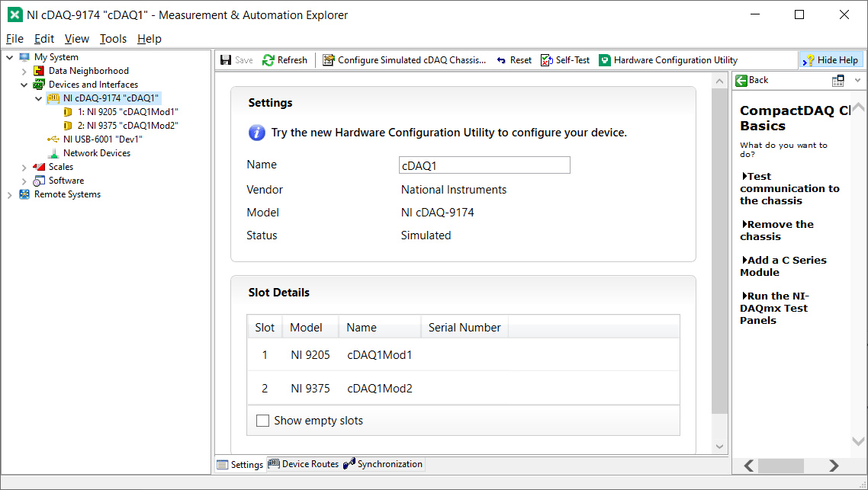Run a Self-Test on the chassis
868x490 pixels.
(x=565, y=59)
